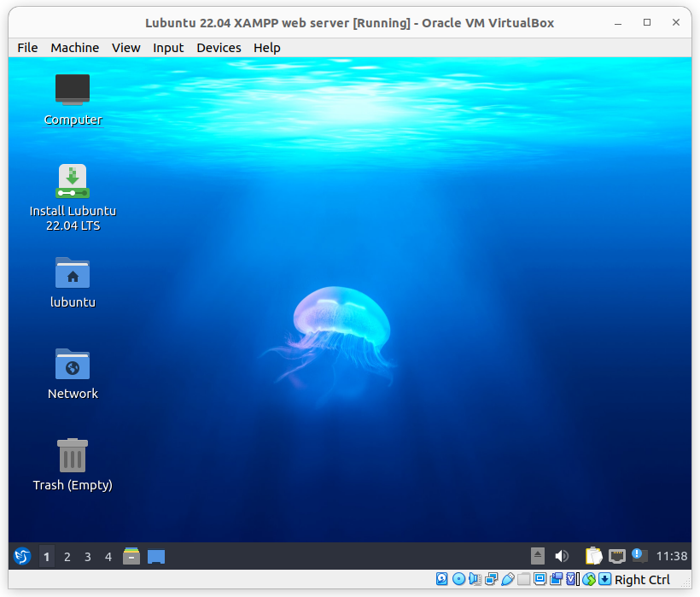Open the Machine menu
Image resolution: width=700 pixels, height=597 pixels.
74,48
